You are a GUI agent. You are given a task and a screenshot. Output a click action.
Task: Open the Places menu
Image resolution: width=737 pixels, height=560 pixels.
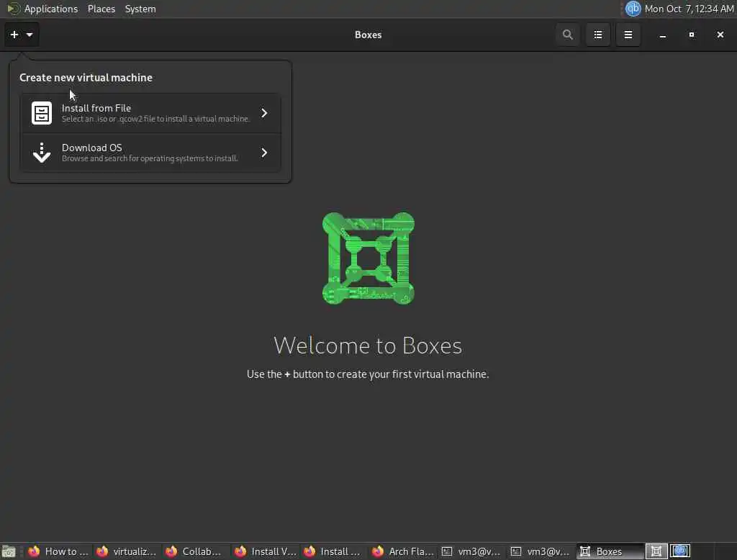coord(101,9)
